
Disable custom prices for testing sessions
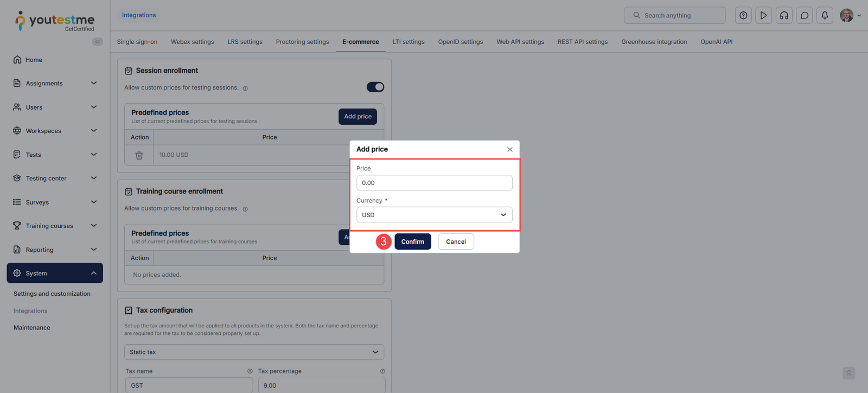tap(375, 87)
